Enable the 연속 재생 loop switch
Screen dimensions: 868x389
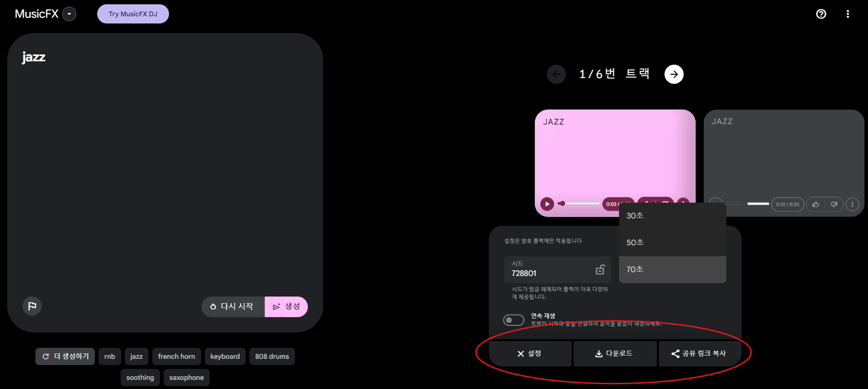tap(514, 320)
